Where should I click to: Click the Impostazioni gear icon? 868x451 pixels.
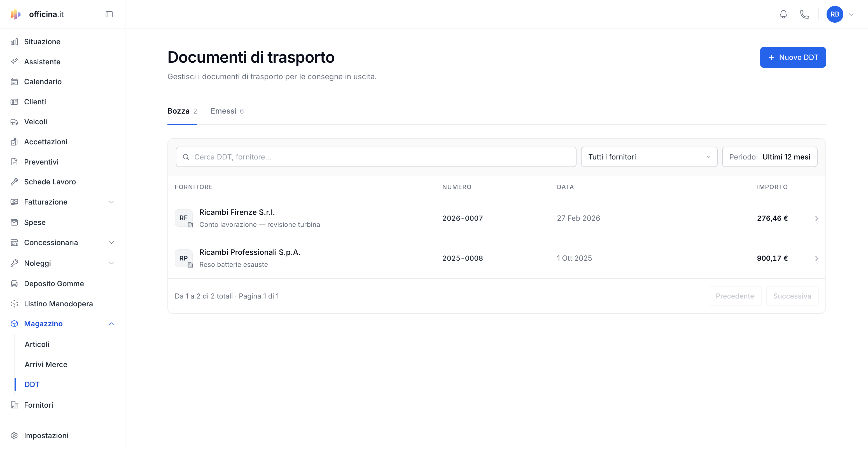pyautogui.click(x=14, y=436)
